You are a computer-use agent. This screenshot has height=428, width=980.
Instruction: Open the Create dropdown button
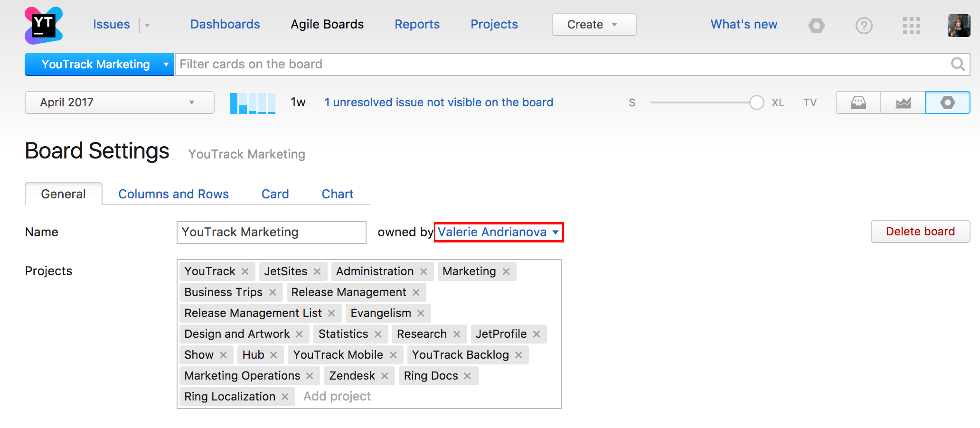[594, 25]
